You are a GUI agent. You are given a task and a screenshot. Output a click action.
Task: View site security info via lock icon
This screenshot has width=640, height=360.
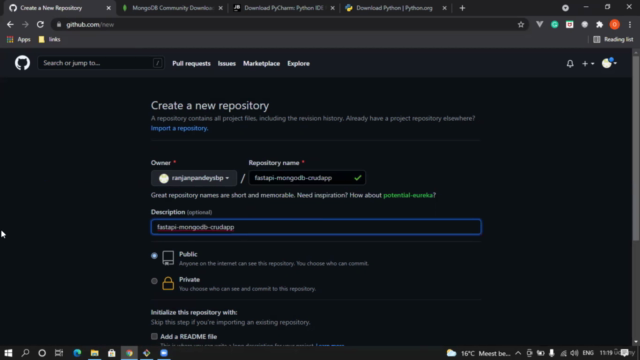tap(59, 24)
